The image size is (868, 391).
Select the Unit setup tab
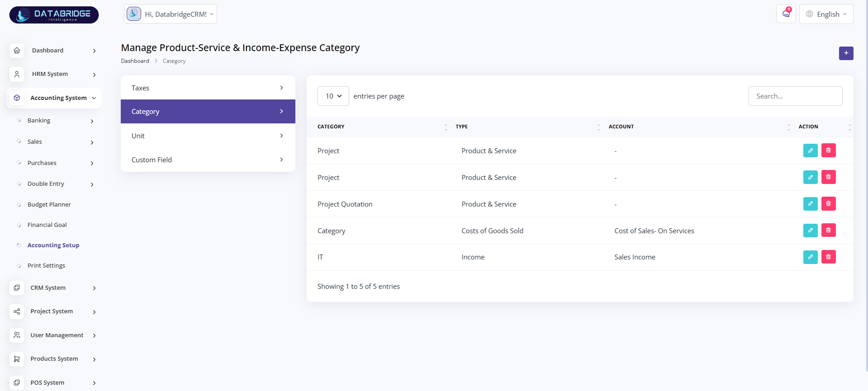click(x=208, y=136)
